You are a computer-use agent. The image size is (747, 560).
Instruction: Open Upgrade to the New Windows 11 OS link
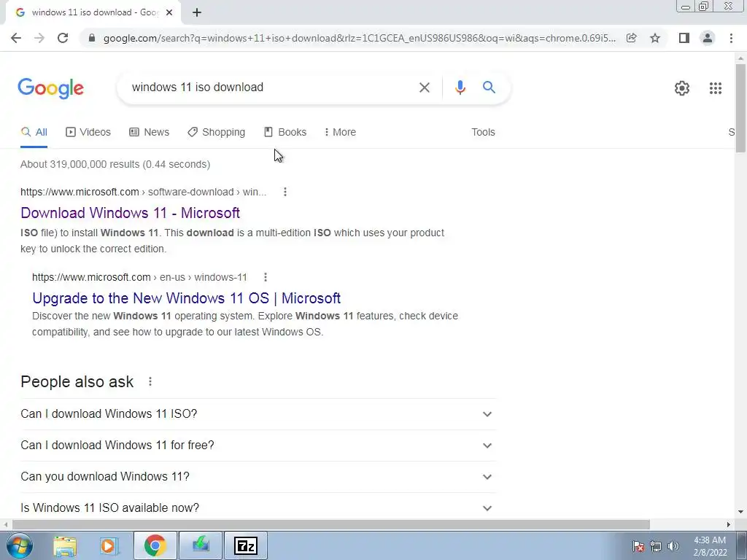186,298
